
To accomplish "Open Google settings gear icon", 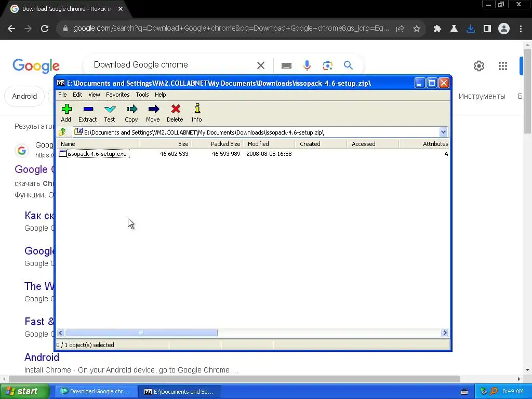I will [478, 66].
